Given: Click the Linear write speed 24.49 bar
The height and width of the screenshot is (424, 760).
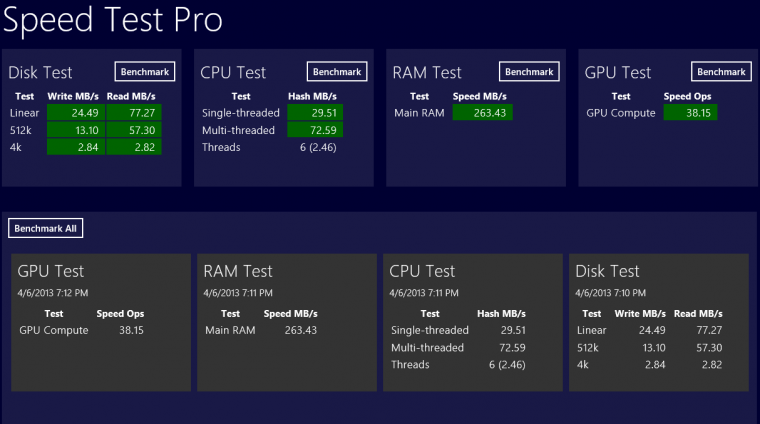Looking at the screenshot, I should click(78, 113).
